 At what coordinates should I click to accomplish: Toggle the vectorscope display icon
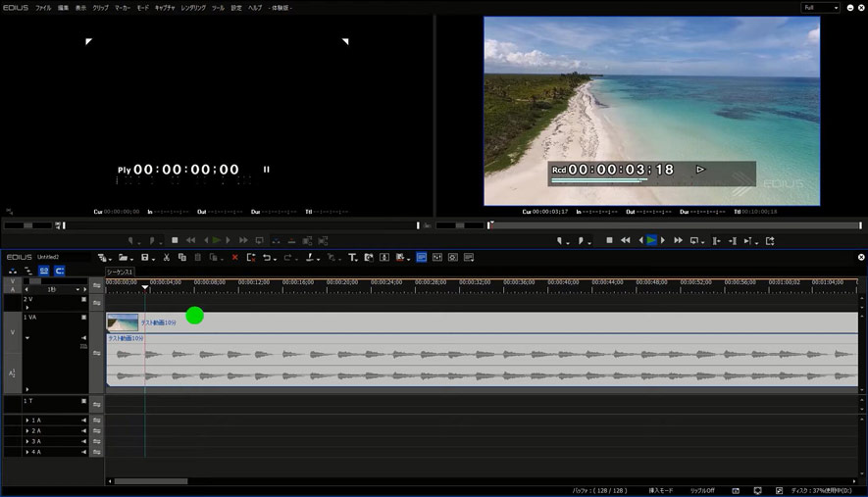[x=453, y=258]
